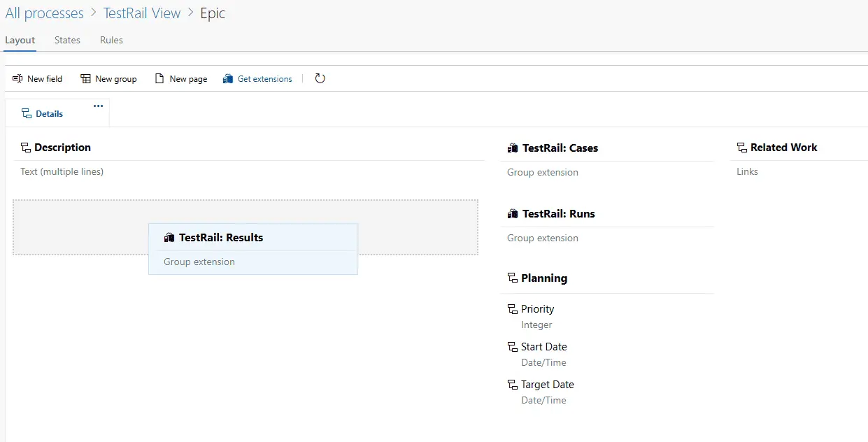Click the TestRail: Runs extension icon
Viewport: 868px width, 442px height.
[513, 214]
